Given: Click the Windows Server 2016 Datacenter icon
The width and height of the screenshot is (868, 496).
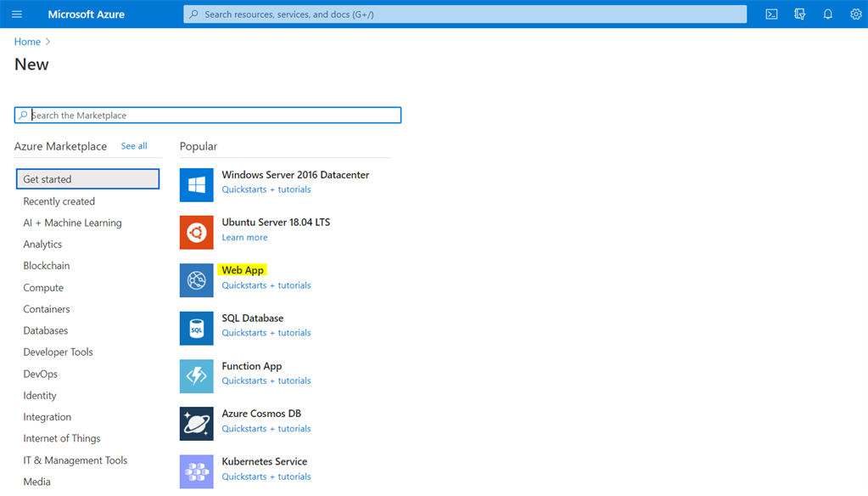Looking at the screenshot, I should click(x=197, y=185).
